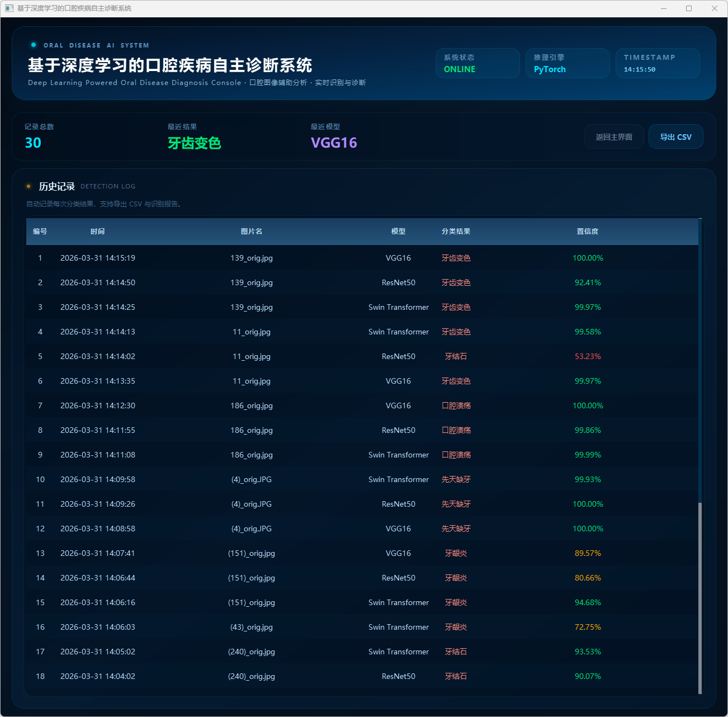Click the 图片名 column header
Image resolution: width=728 pixels, height=717 pixels.
(x=251, y=232)
